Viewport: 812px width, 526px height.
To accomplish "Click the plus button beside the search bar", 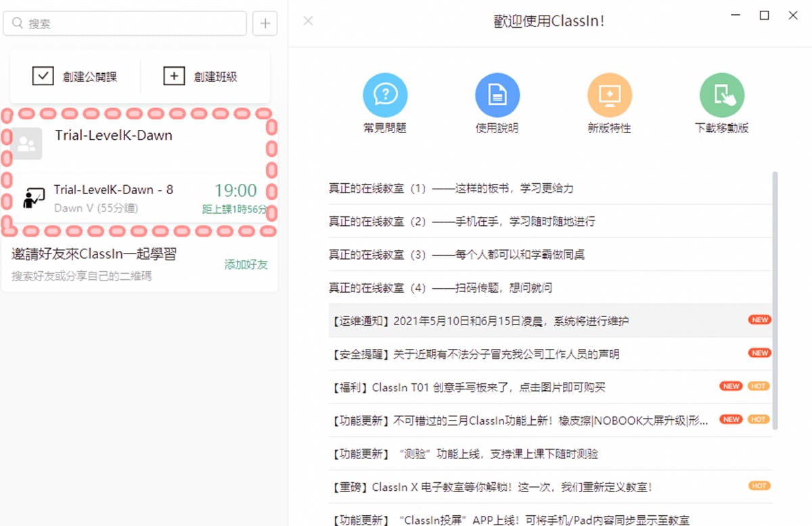I will 265,22.
